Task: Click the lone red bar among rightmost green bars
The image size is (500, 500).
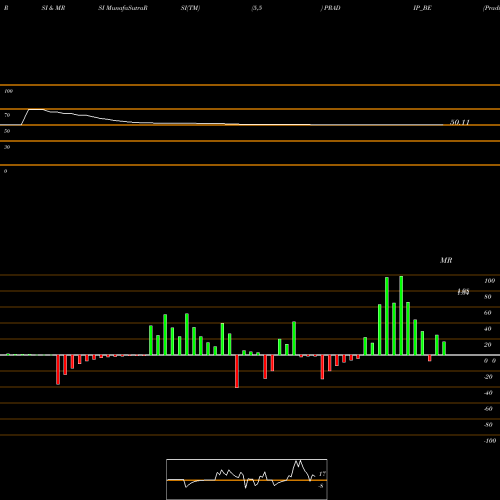Action: (x=430, y=358)
